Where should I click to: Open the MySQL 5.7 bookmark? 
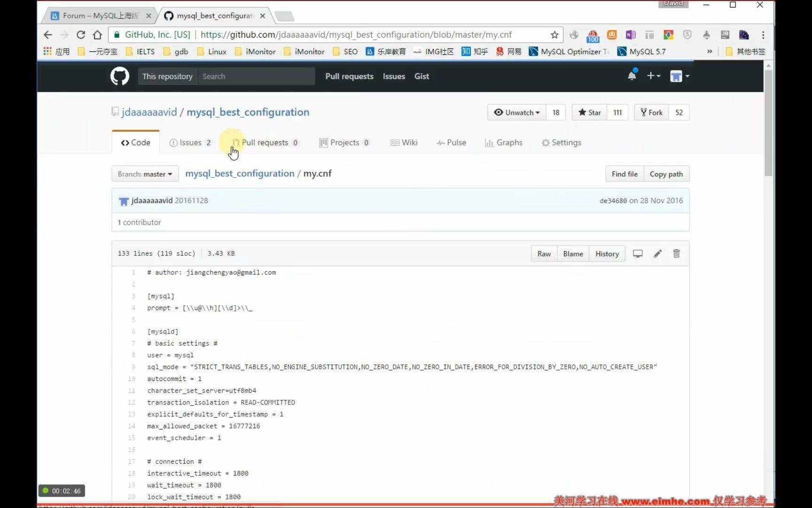[x=641, y=51]
